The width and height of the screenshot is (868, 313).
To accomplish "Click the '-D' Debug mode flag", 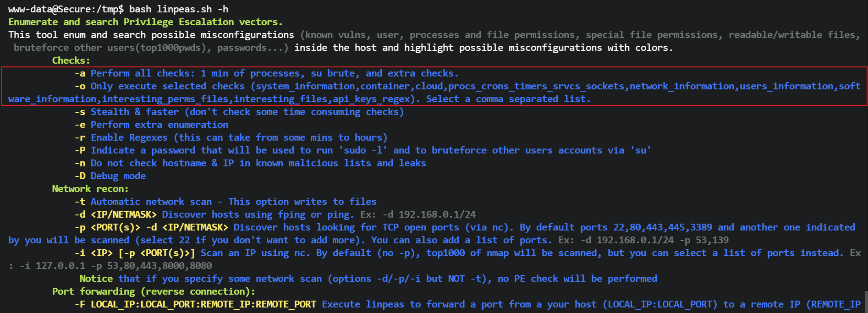I will 80,176.
